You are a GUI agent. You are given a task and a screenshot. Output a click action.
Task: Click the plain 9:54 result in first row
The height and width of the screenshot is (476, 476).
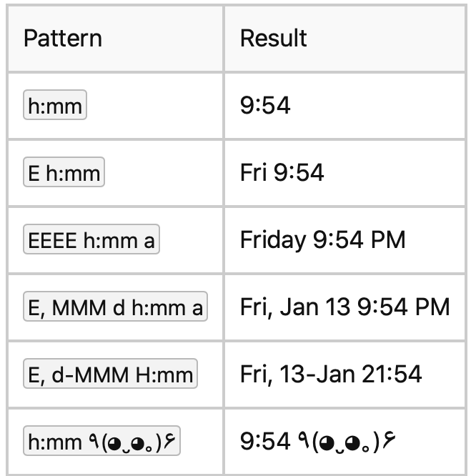click(265, 106)
